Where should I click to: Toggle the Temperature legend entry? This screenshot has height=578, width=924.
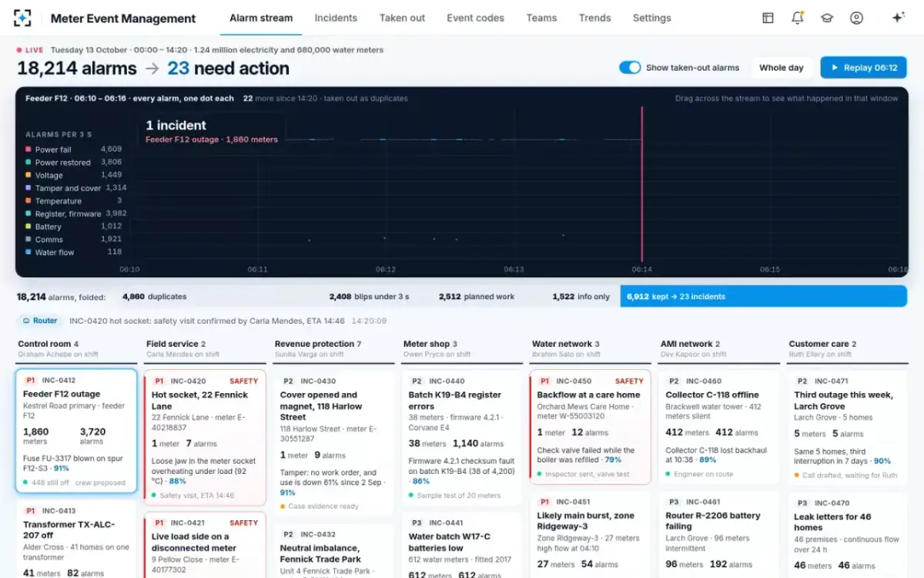click(x=73, y=201)
